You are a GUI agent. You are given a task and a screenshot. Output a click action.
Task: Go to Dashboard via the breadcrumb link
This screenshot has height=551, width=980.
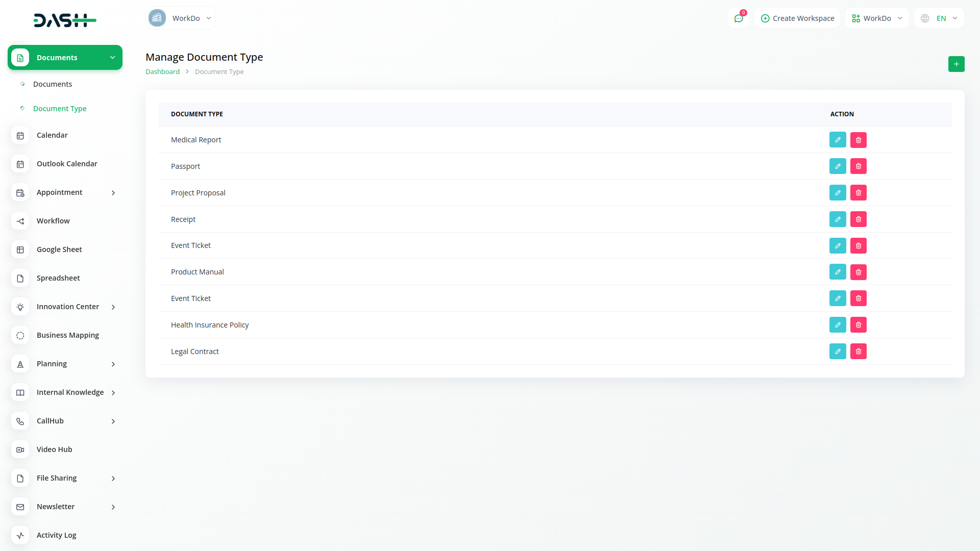(x=162, y=71)
